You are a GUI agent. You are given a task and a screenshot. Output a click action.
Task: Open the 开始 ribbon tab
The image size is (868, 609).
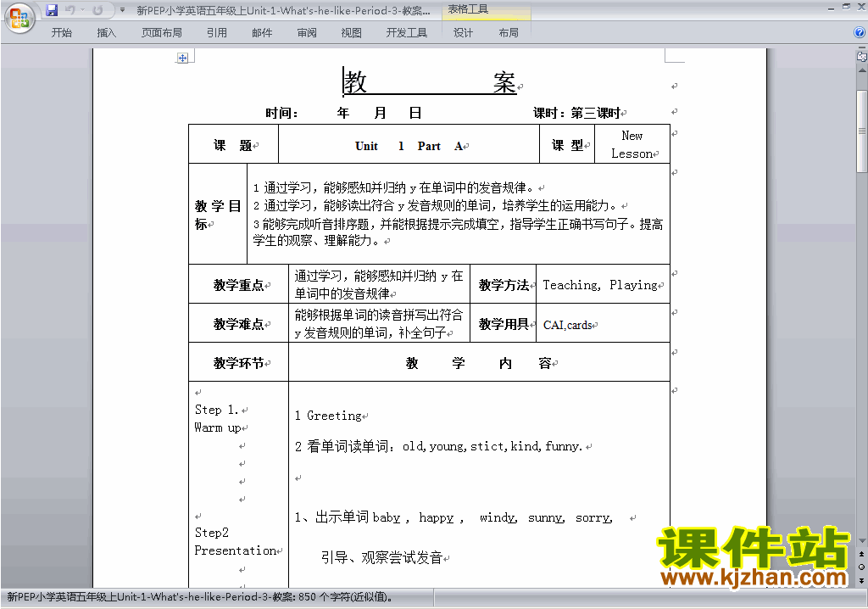click(x=61, y=33)
